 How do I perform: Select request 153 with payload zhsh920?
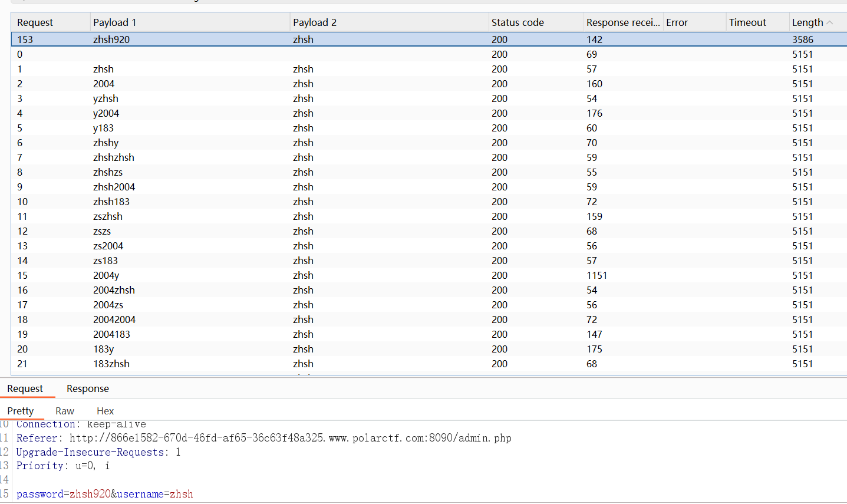pyautogui.click(x=111, y=39)
